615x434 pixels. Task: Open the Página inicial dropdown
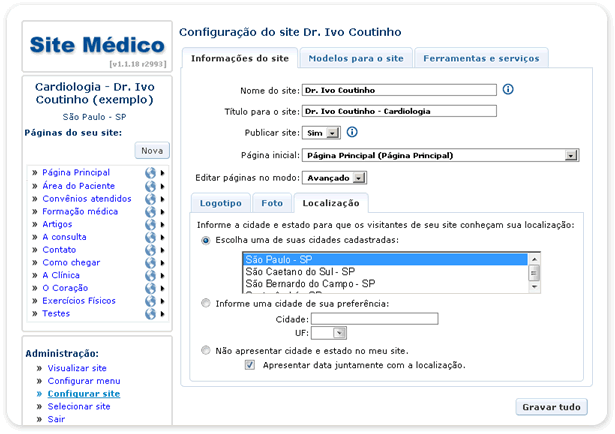(x=571, y=156)
